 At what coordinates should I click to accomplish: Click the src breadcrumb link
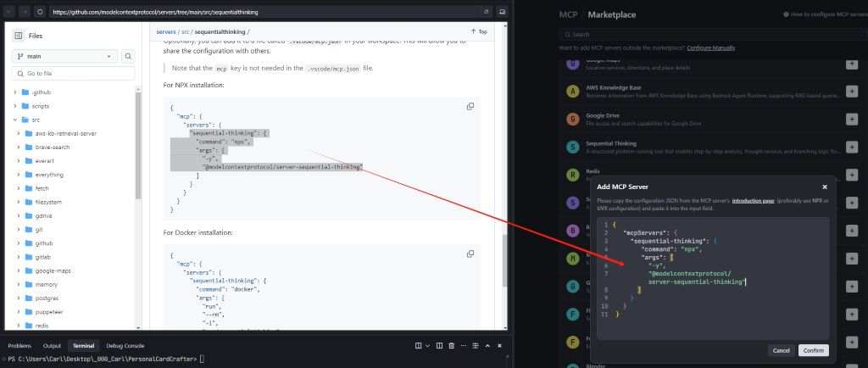coord(186,31)
